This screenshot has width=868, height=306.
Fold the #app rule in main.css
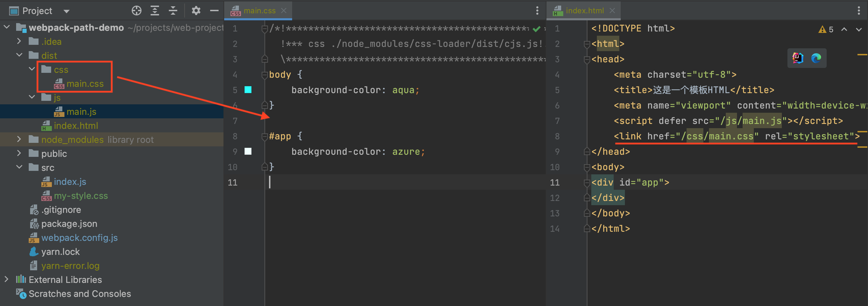tap(265, 136)
